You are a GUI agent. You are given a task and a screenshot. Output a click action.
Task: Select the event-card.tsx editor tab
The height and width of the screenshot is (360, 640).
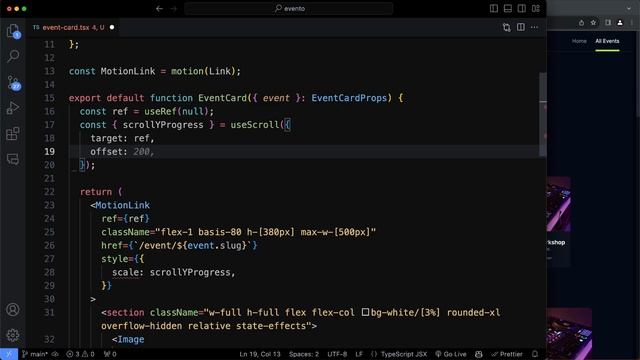click(x=73, y=27)
